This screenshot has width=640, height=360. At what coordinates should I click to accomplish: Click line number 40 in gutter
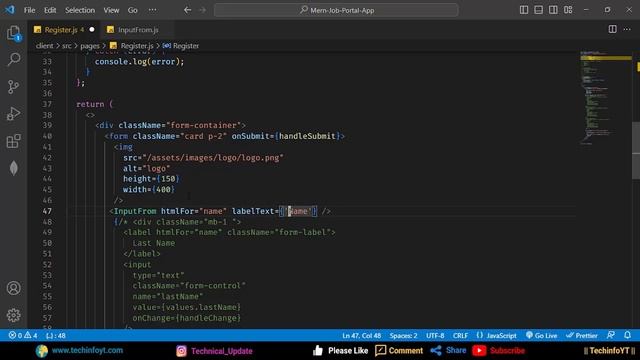point(47,136)
